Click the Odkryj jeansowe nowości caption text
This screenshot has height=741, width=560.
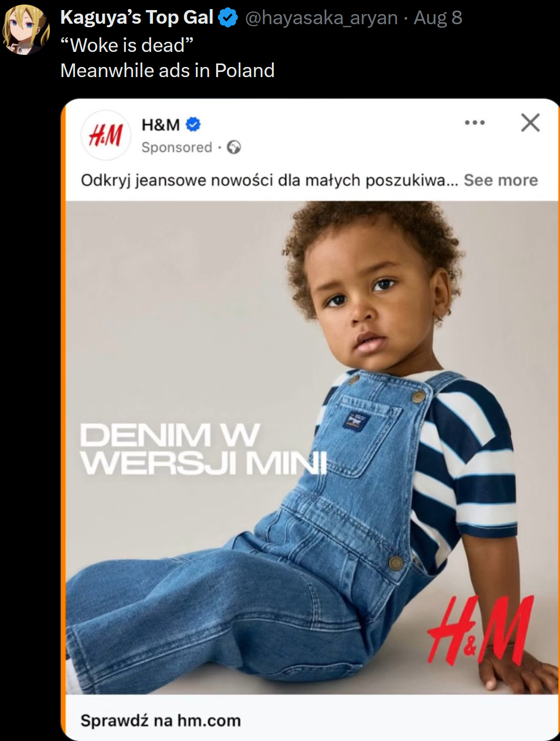coord(269,180)
